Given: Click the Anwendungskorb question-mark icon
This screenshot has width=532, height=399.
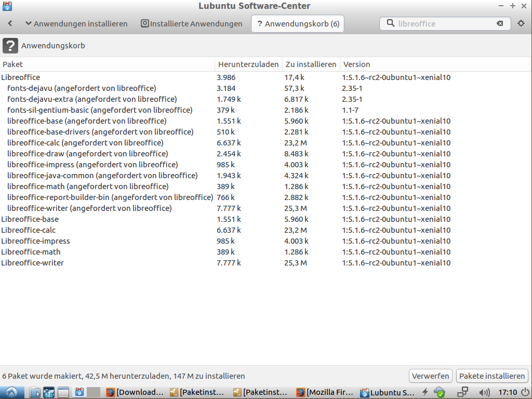Looking at the screenshot, I should click(10, 46).
